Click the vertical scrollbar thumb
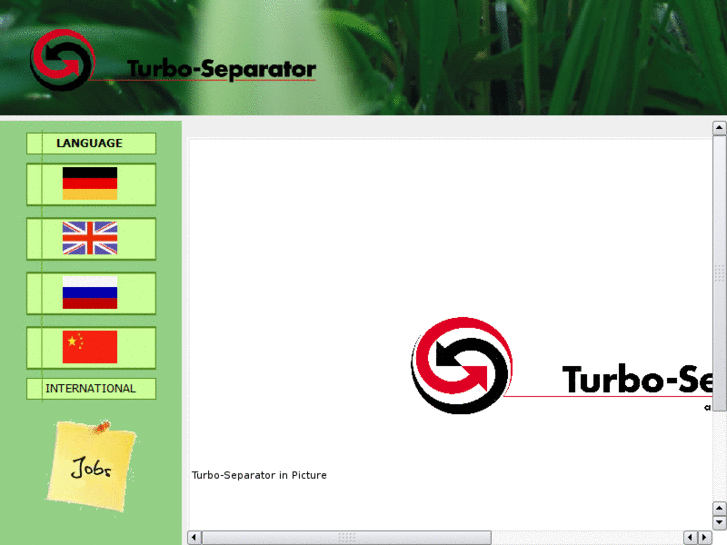The height and width of the screenshot is (545, 727). [x=719, y=273]
